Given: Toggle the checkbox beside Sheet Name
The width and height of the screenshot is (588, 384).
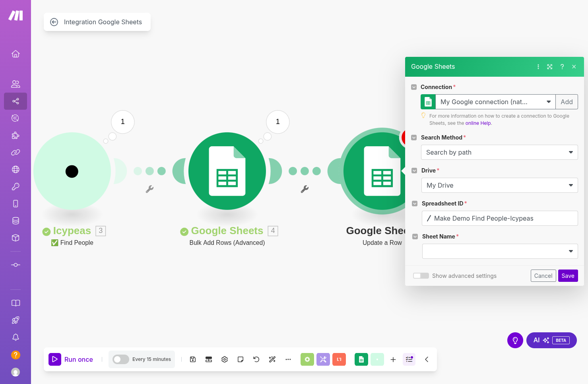Looking at the screenshot, I should click(x=415, y=237).
